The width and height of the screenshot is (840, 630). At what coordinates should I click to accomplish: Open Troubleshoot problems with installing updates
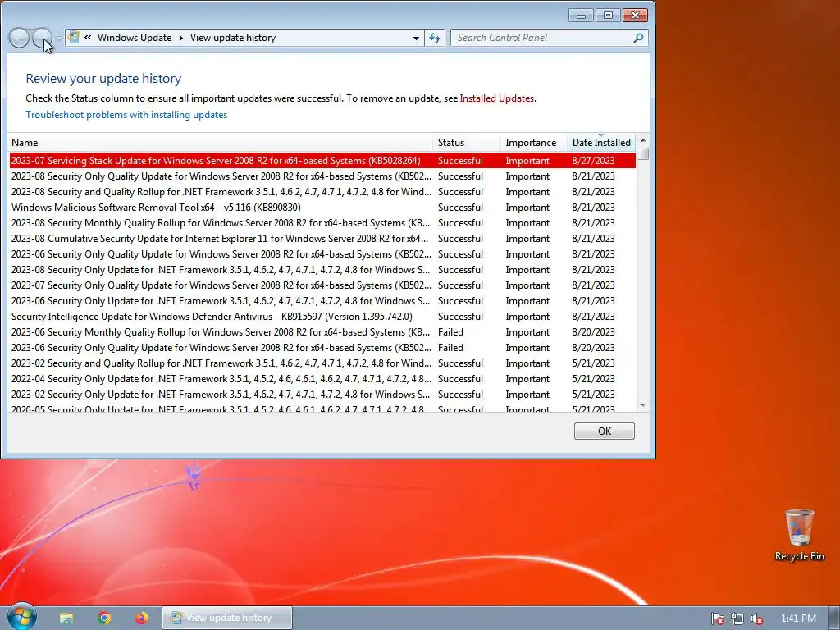(x=126, y=115)
